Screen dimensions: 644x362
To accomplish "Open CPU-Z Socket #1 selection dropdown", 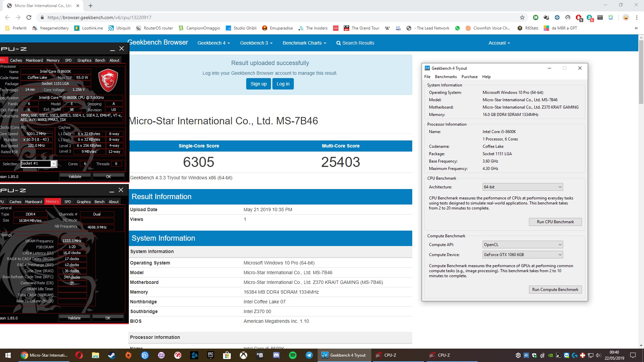I will [39, 164].
